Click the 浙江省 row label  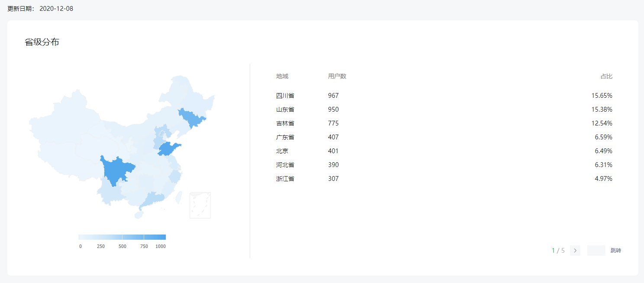tap(285, 179)
